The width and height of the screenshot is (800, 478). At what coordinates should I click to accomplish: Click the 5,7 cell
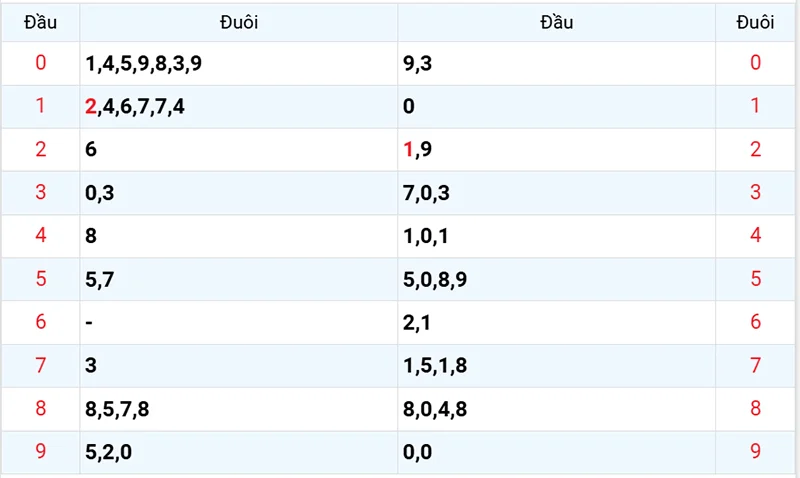point(100,280)
